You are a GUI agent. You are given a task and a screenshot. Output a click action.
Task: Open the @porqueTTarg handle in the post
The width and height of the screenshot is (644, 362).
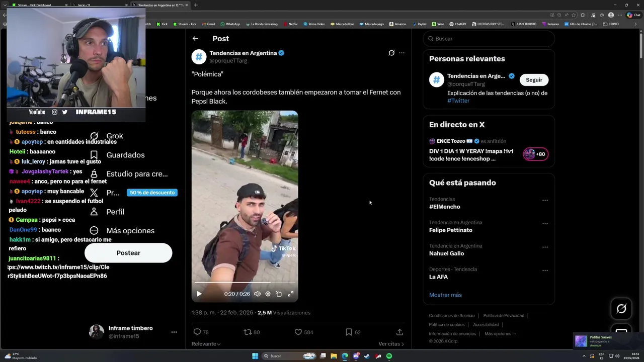[x=228, y=61]
